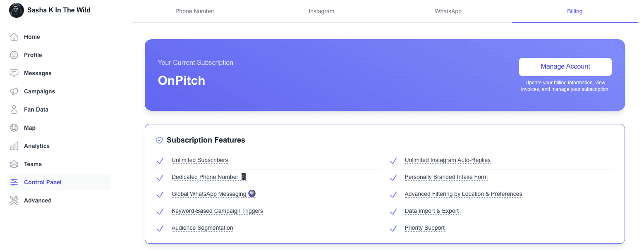Click the Sasha K profile avatar
This screenshot has height=250, width=644.
pos(16,10)
